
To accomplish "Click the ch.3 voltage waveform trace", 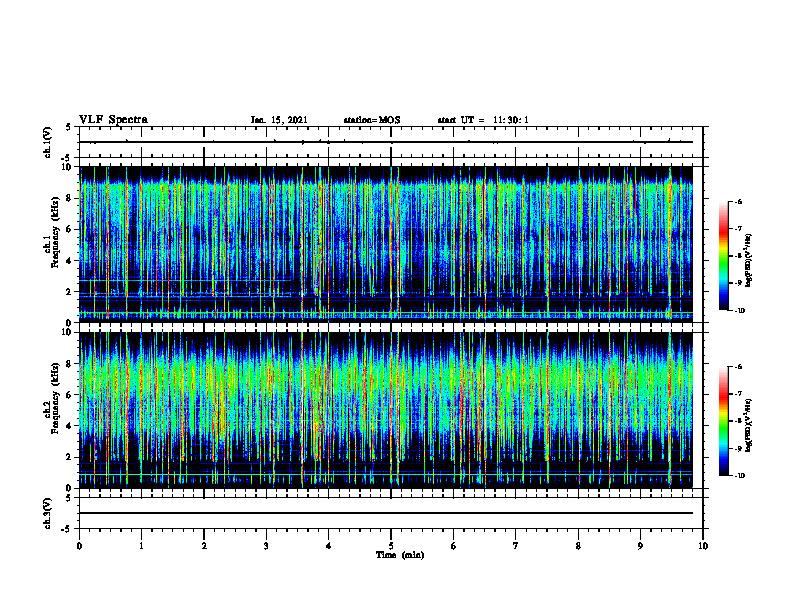I will click(x=386, y=513).
